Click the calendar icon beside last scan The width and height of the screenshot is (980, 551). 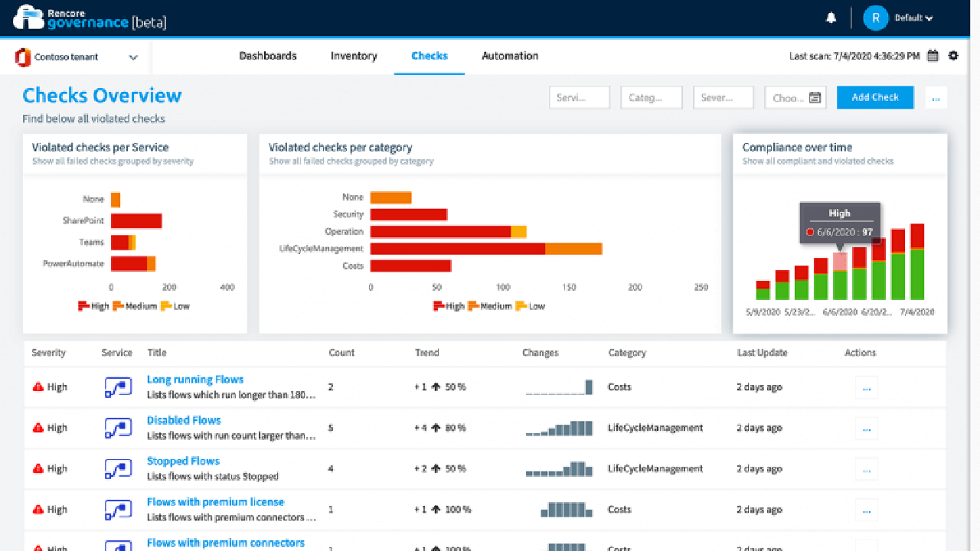(933, 56)
